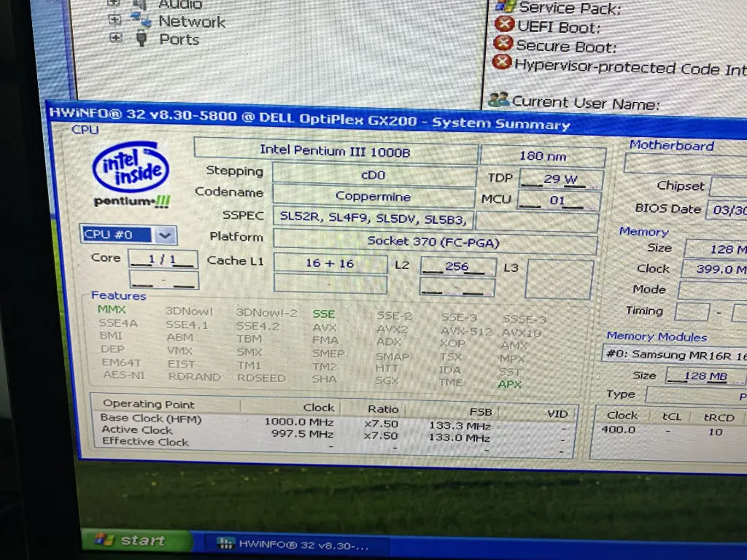The height and width of the screenshot is (560, 747).
Task: Click the Intel Inside Pentium III logo
Action: [131, 175]
